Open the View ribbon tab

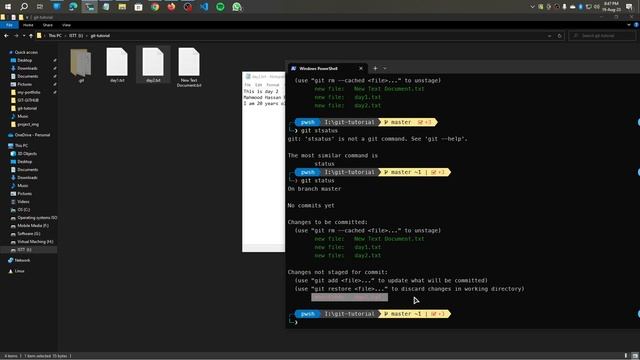click(x=66, y=25)
